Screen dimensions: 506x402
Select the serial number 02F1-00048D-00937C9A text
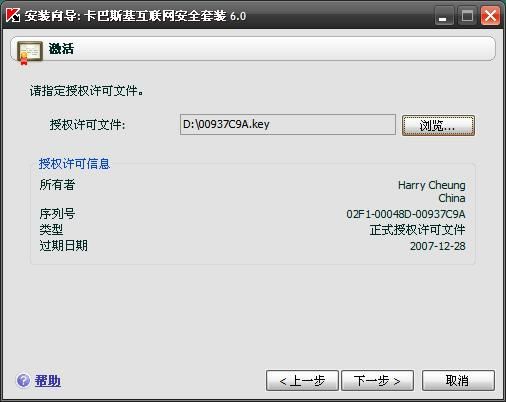click(x=406, y=214)
